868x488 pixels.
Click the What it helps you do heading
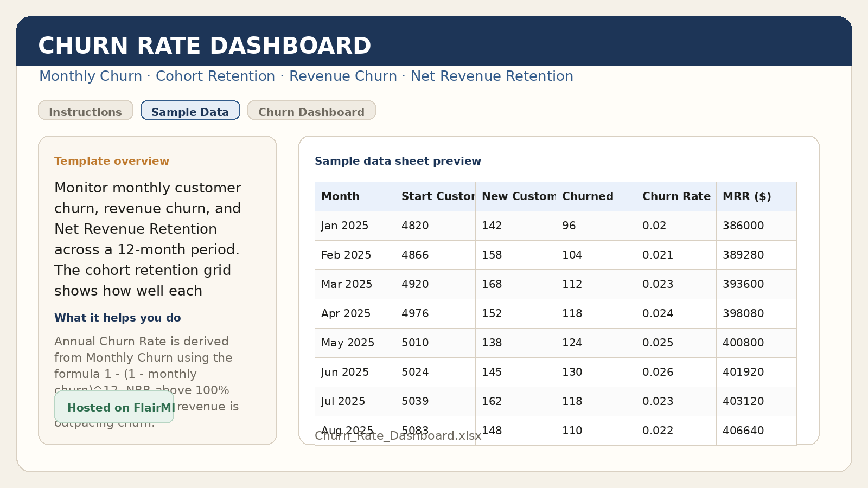[x=117, y=318]
